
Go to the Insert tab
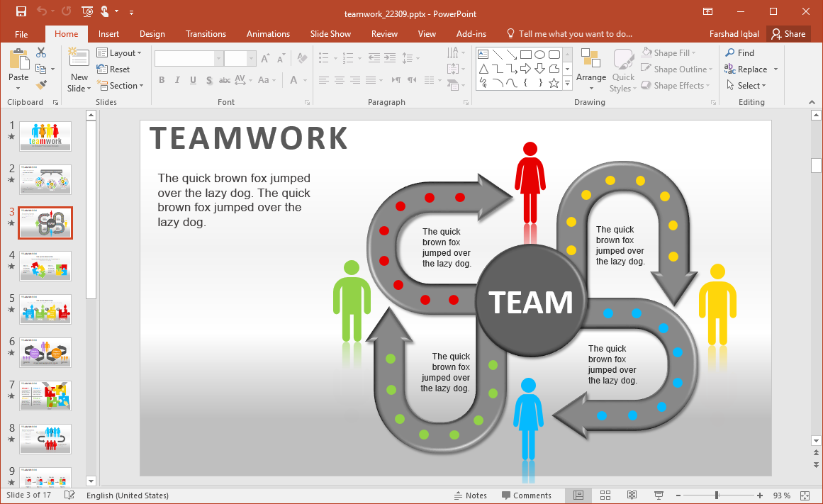pos(108,34)
